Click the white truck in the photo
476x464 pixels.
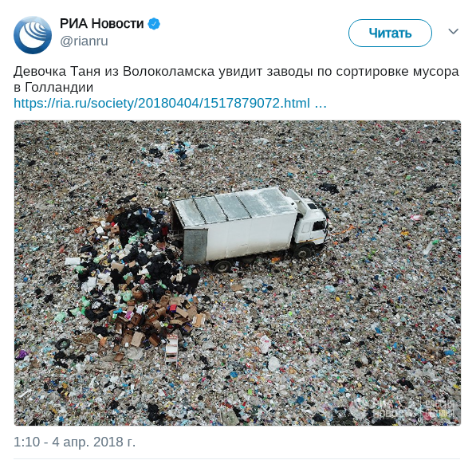[x=250, y=228]
